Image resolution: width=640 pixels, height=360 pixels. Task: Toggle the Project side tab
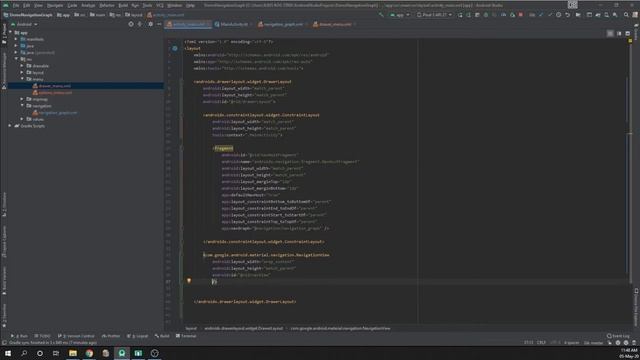click(4, 33)
